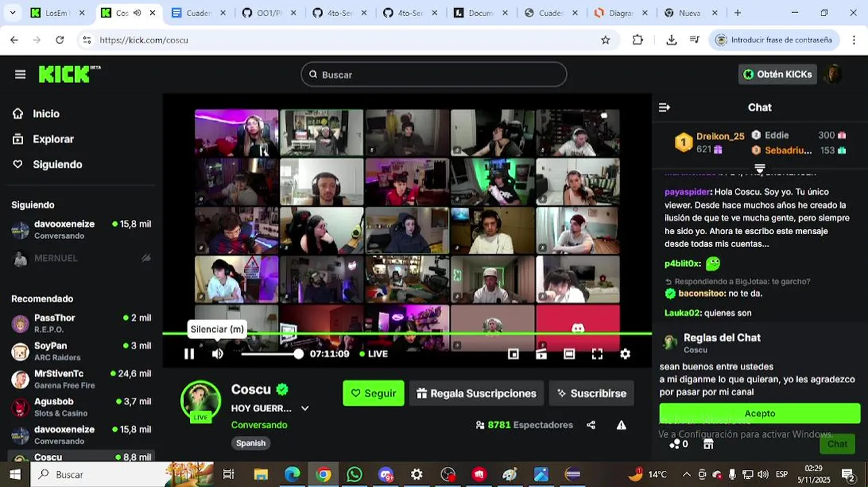Expand the stream title dropdown

(x=305, y=409)
